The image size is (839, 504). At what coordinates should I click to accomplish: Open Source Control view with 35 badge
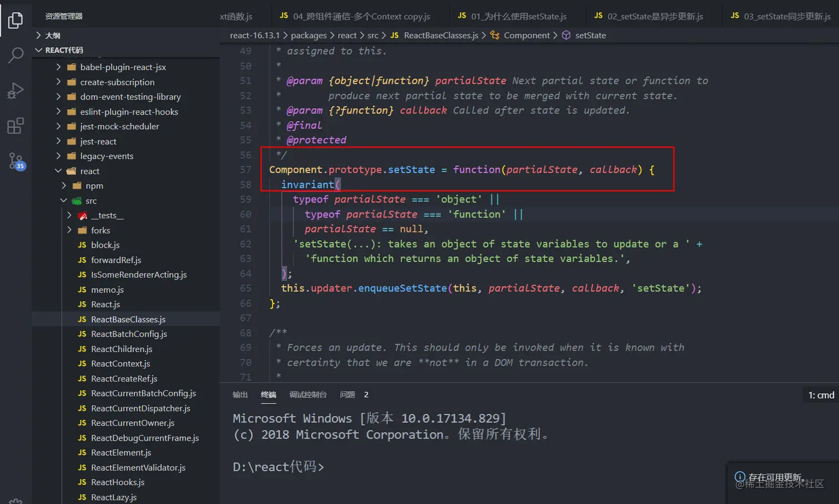click(x=17, y=161)
